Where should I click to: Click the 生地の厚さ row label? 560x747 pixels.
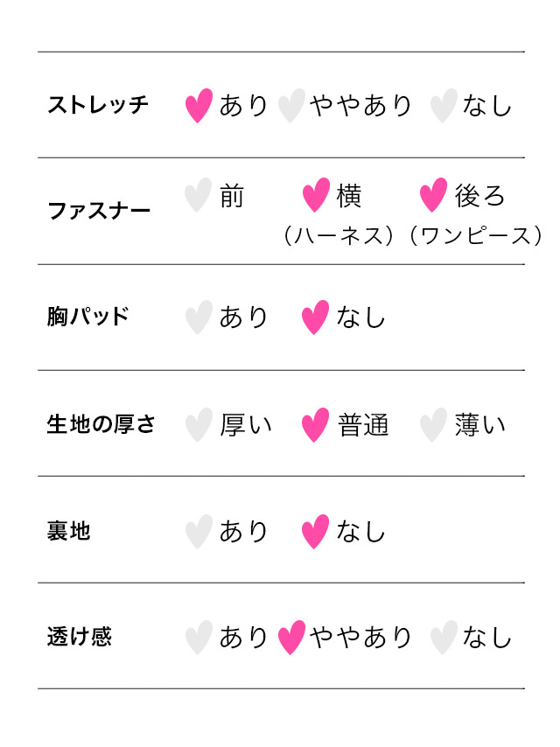101,424
